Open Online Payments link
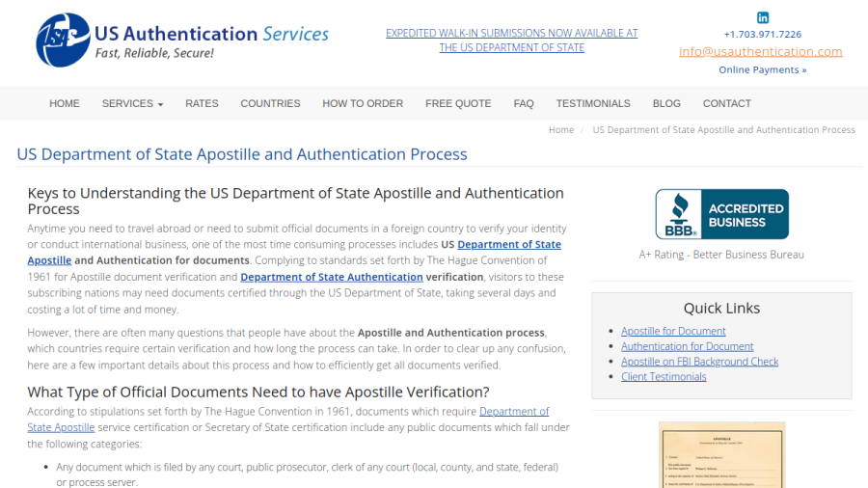 tap(762, 69)
